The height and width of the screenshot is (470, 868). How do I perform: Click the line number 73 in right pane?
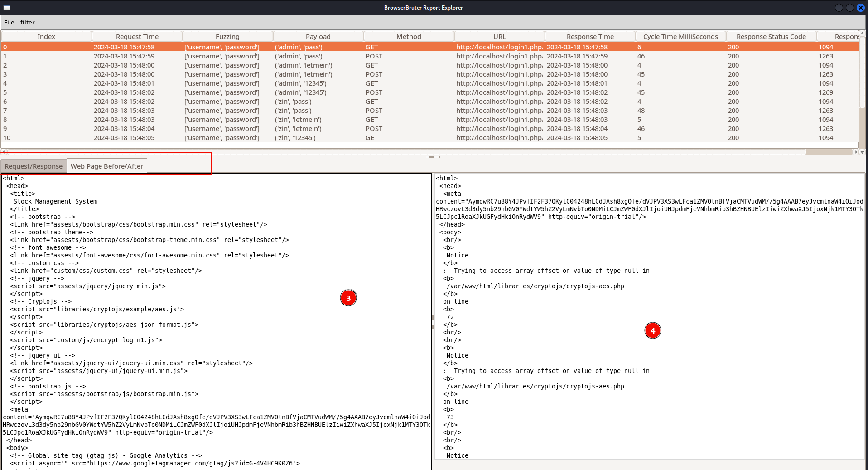[x=450, y=417]
